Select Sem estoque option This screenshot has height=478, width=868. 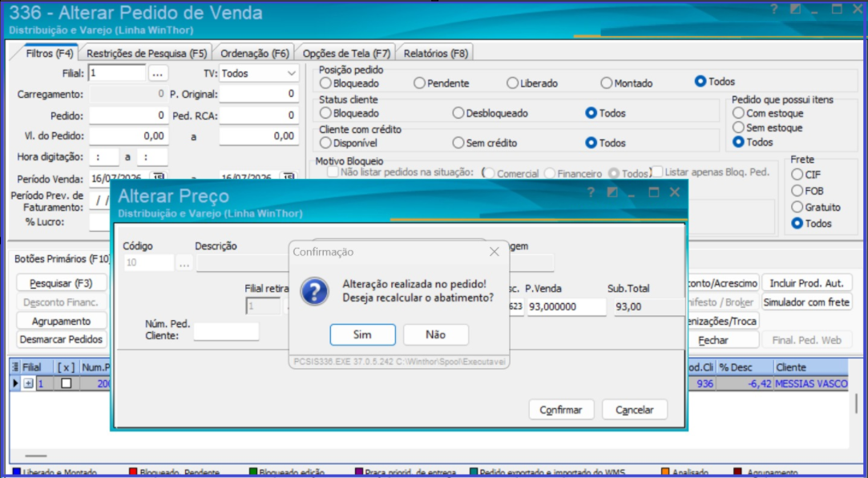click(767, 128)
